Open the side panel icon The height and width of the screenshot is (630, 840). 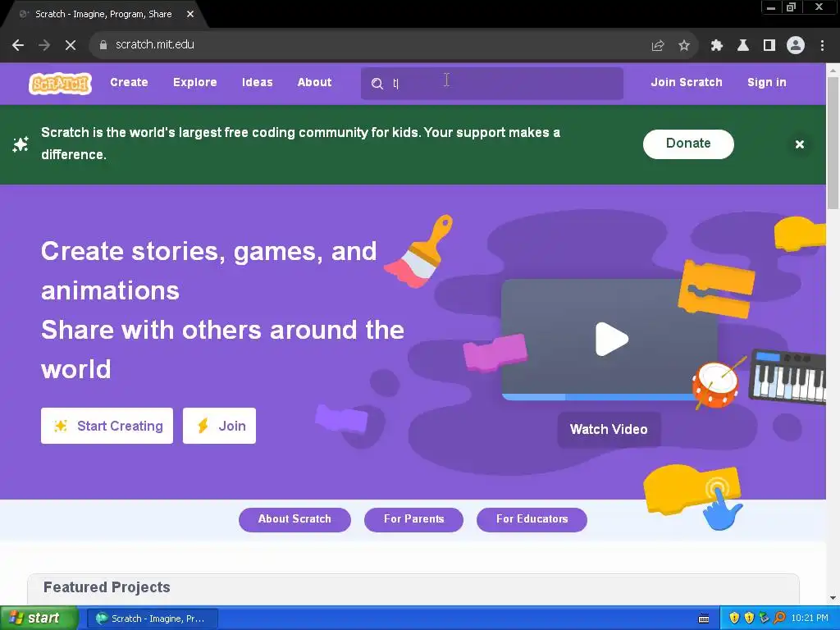(769, 46)
